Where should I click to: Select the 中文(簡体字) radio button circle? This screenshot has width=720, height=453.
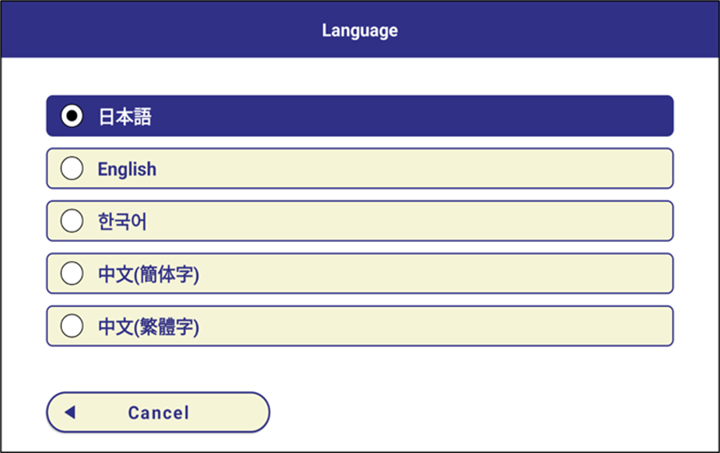click(72, 274)
